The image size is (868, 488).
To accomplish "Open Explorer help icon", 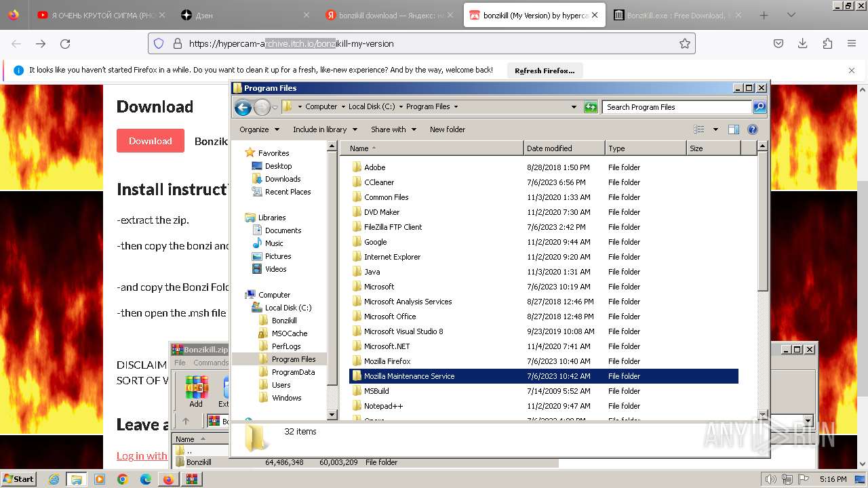I will [x=752, y=129].
